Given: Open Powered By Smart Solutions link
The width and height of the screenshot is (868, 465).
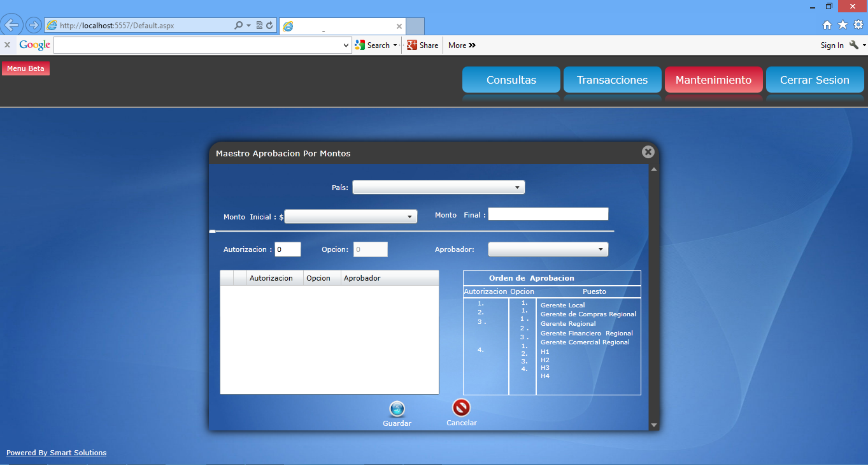Looking at the screenshot, I should [56, 453].
